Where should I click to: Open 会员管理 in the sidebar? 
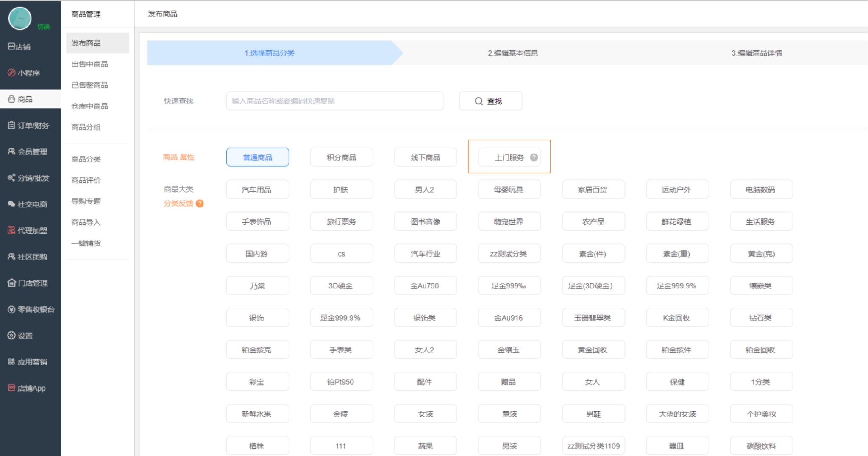(x=28, y=152)
